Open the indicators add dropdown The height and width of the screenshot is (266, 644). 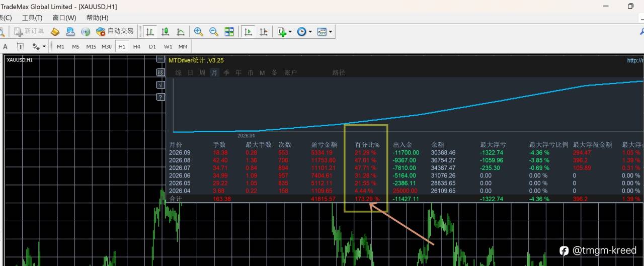[x=285, y=32]
